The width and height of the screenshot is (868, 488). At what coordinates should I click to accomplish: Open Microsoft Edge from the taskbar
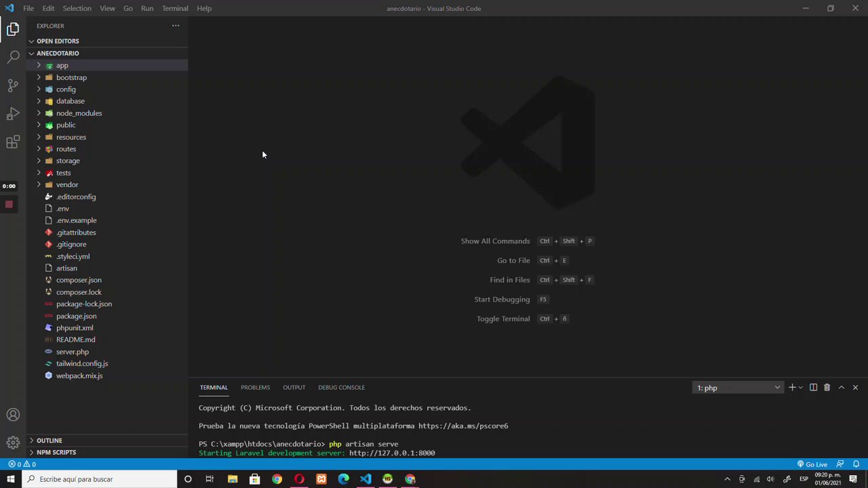pos(344,479)
